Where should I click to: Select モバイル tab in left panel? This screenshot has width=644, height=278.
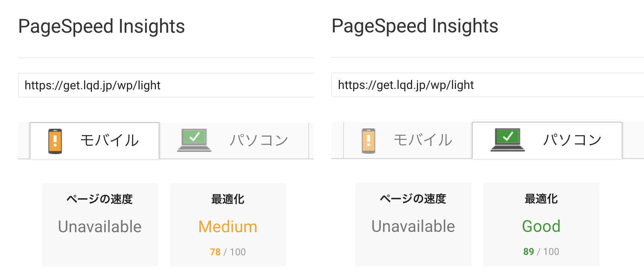pyautogui.click(x=95, y=141)
